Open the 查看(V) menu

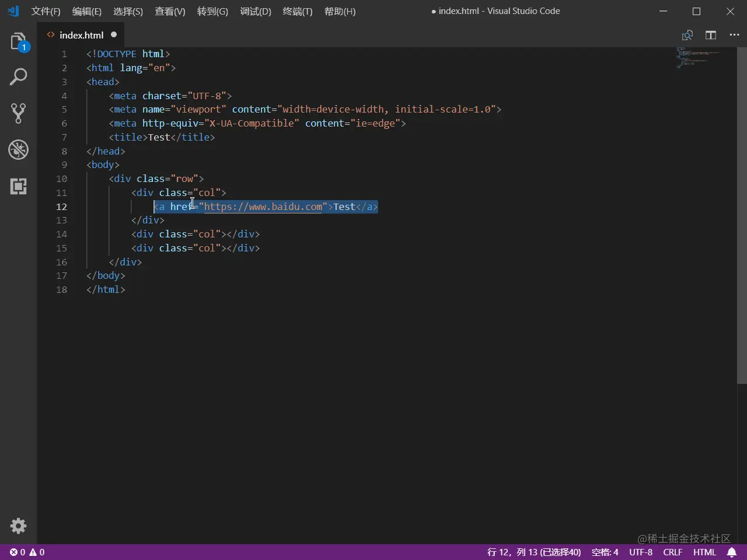point(170,12)
